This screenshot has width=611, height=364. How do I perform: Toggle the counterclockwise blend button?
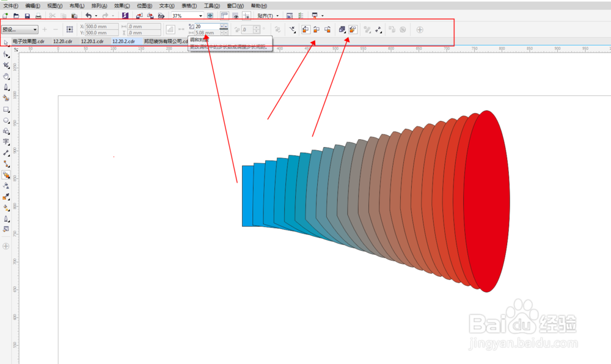(327, 29)
